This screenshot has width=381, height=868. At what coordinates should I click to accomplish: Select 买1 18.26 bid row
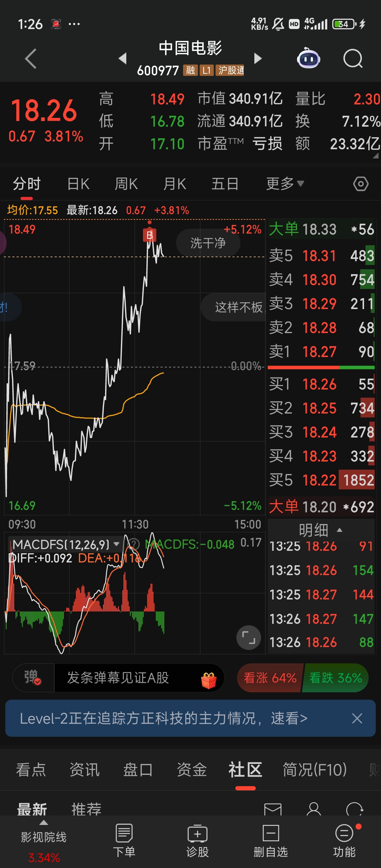(x=321, y=384)
